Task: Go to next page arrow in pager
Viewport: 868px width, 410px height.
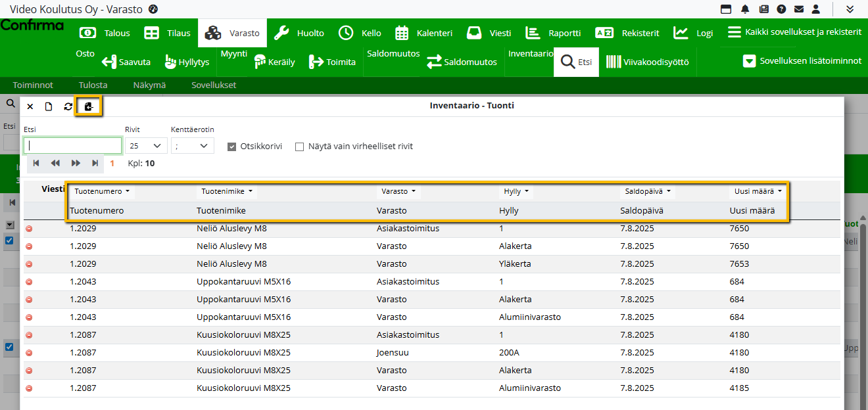Action: [76, 163]
